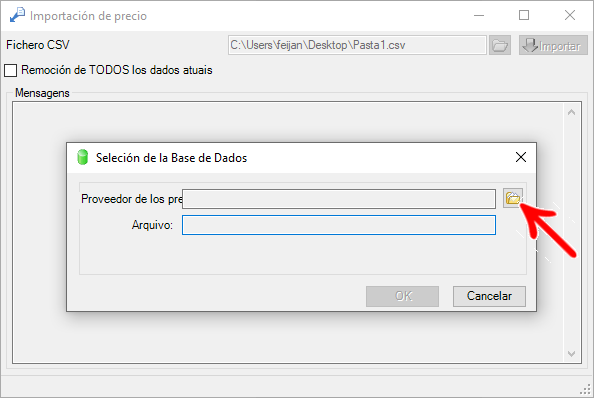
Task: Click the Proveedor de los precios input field
Action: point(339,199)
